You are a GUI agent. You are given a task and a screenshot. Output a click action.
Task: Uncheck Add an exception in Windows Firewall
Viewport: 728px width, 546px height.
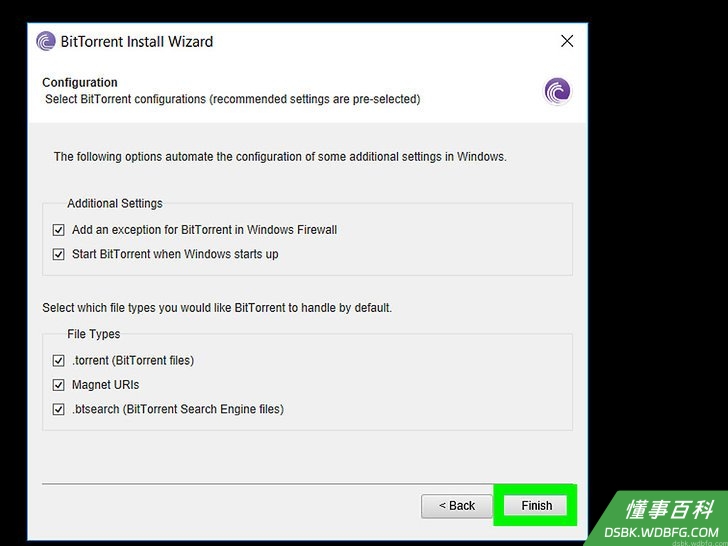tap(58, 230)
